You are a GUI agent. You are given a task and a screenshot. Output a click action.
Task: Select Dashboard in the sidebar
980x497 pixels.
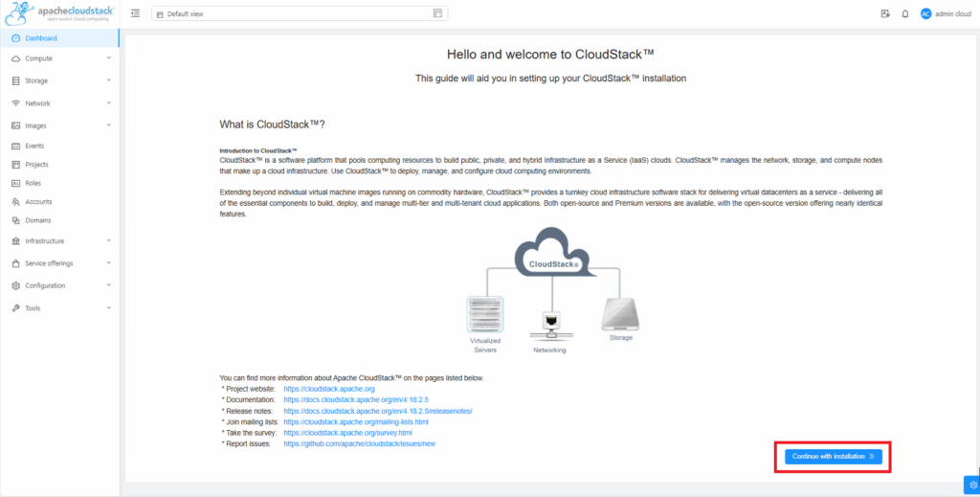click(x=59, y=38)
